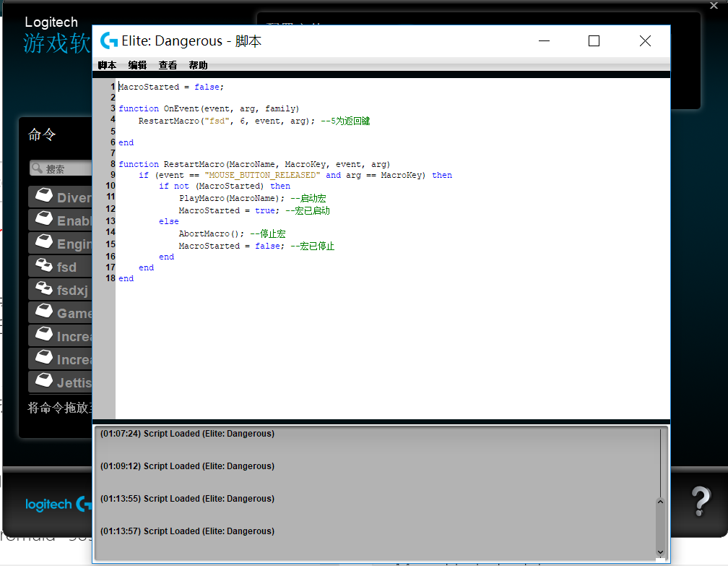
Task: Click 'if not (MacroStarted) then' line
Action: [x=225, y=186]
